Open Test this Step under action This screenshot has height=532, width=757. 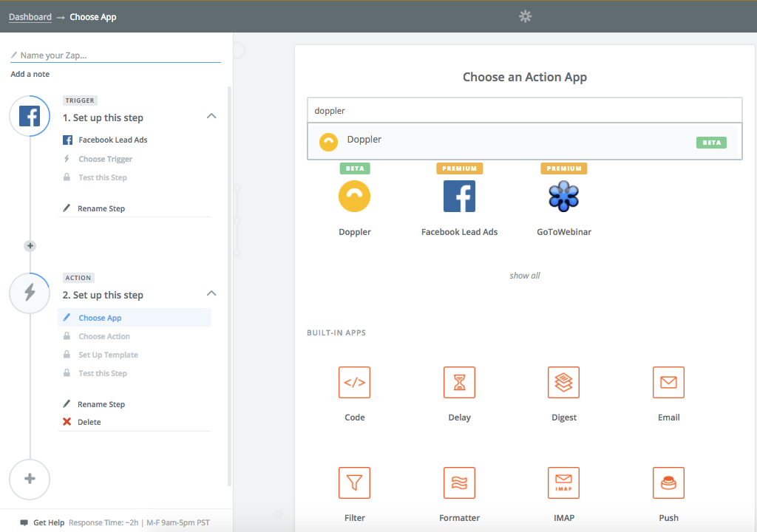click(x=103, y=373)
